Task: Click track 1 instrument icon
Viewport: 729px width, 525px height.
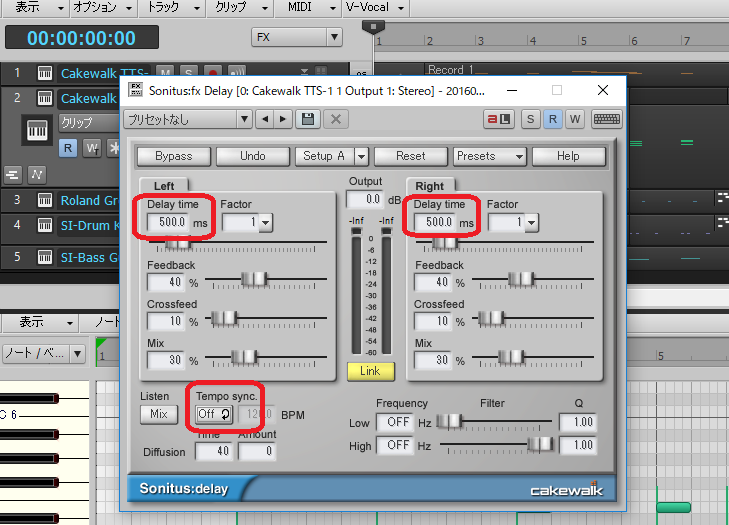Action: (45, 73)
